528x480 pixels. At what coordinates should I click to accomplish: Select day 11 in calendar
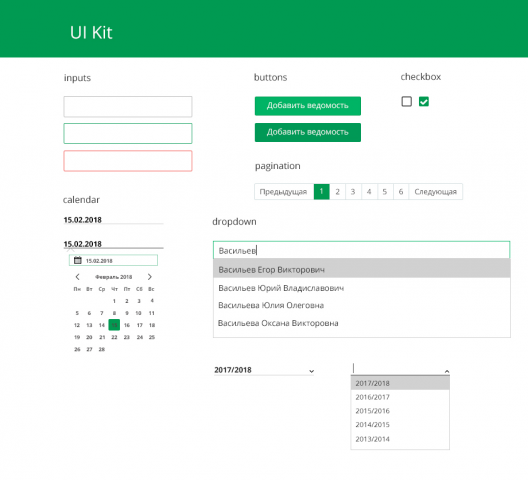152,313
